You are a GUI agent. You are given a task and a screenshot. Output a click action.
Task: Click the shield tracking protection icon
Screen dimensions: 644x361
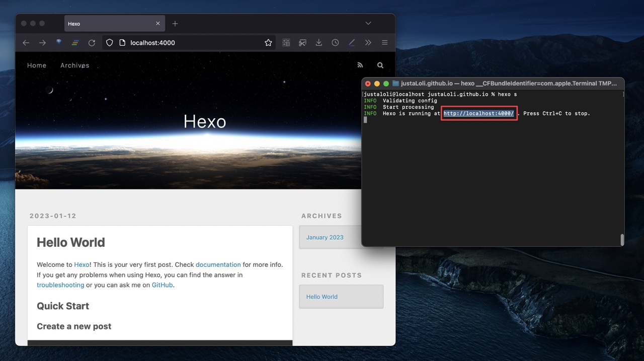pos(109,43)
